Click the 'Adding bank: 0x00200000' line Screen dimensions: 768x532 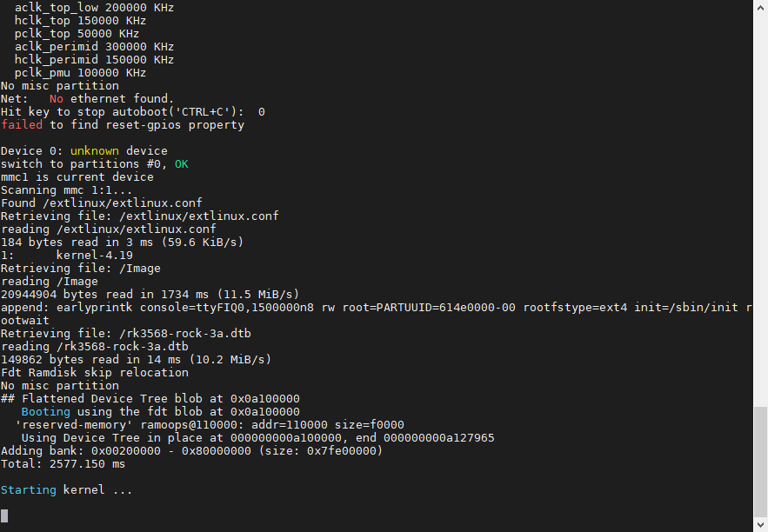(191, 451)
